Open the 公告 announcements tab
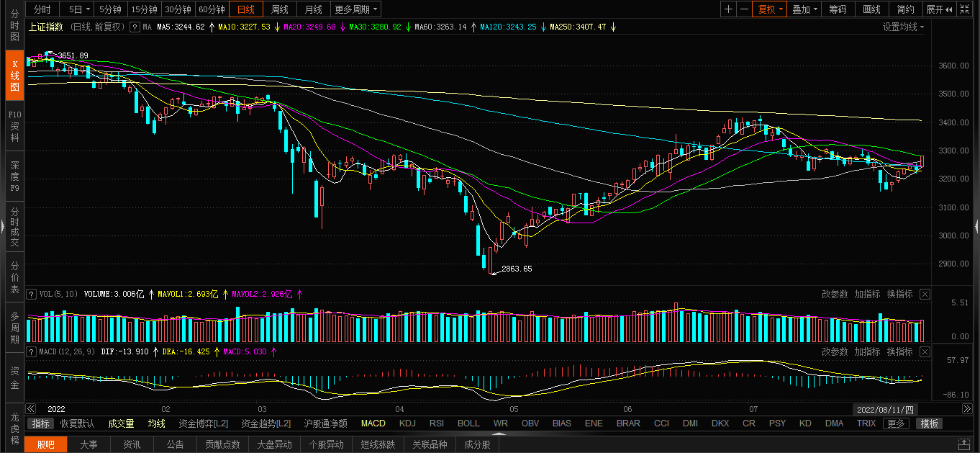The width and height of the screenshot is (980, 453). [x=175, y=444]
